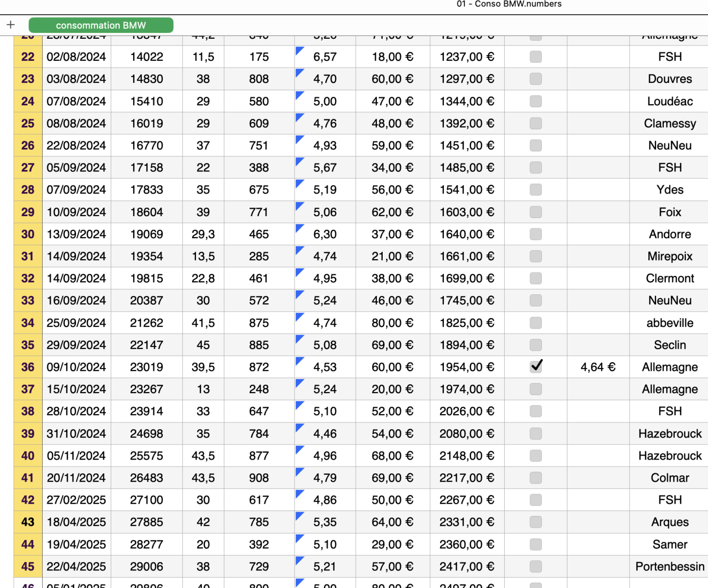Image resolution: width=708 pixels, height=588 pixels.
Task: Select location cell abbeville
Action: pyautogui.click(x=670, y=323)
